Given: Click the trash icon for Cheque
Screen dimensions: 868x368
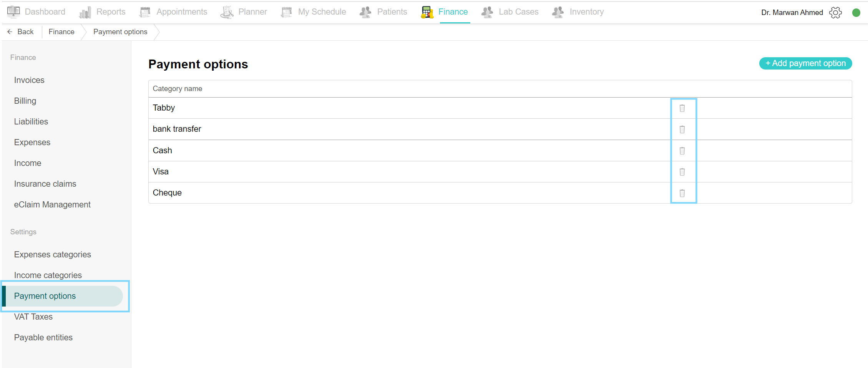Looking at the screenshot, I should click(682, 193).
